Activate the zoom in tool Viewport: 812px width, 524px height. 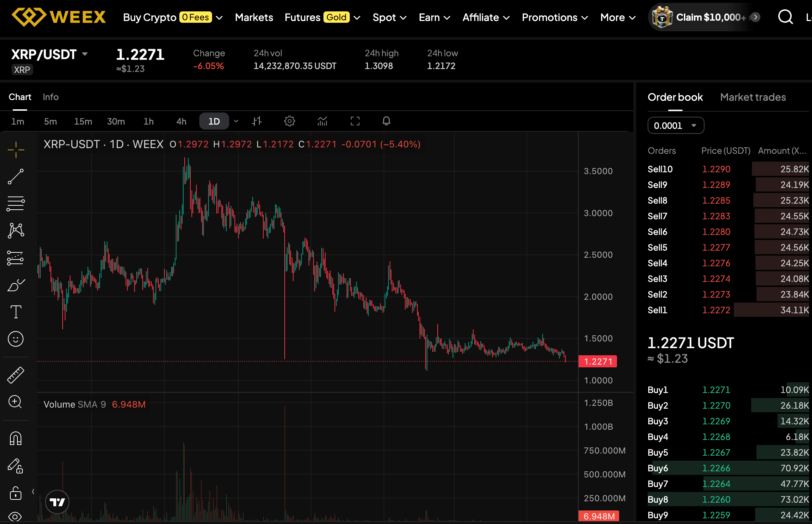point(15,402)
